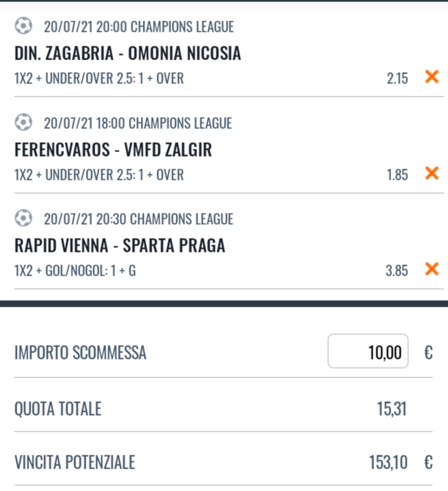Click soccer ball icon for Din. Zagabria match
The height and width of the screenshot is (491, 448).
pos(24,26)
